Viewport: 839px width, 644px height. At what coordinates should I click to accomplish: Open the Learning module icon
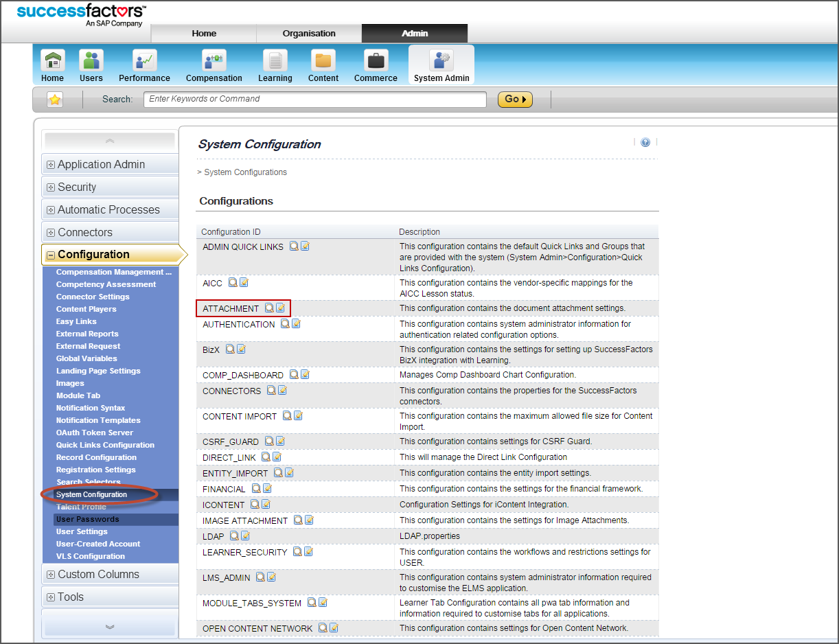275,60
